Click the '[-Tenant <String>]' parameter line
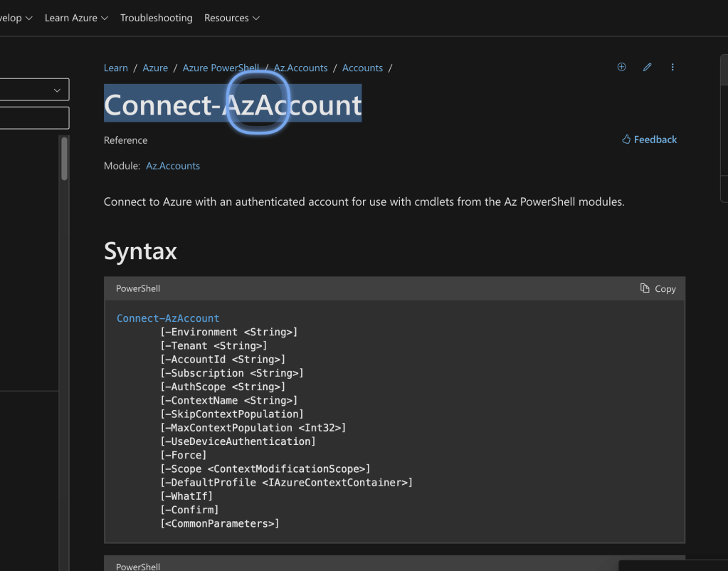Viewport: 728px width, 571px height. click(x=213, y=346)
